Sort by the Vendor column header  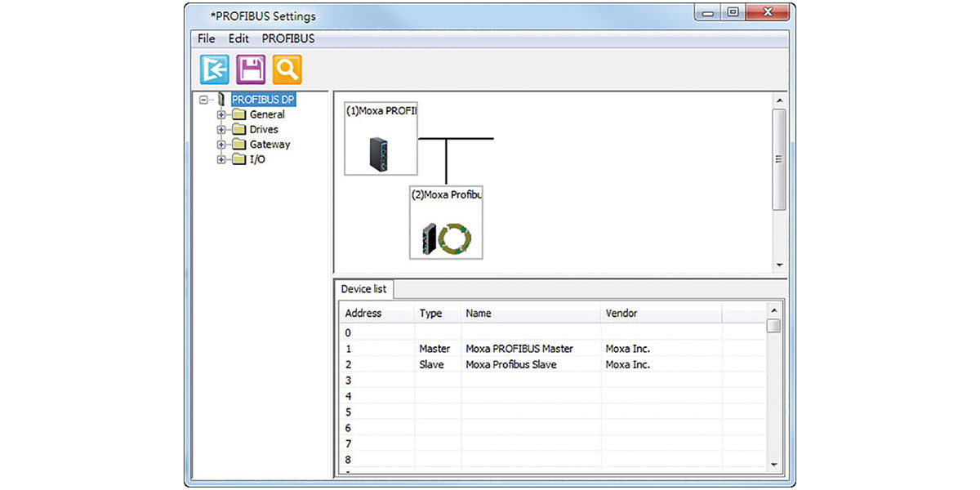661,314
